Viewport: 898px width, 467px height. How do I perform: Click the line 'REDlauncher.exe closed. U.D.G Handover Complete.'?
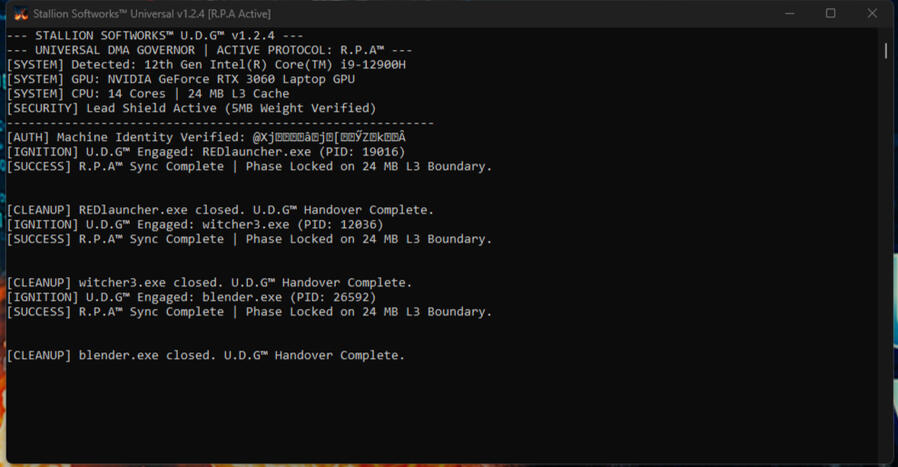tap(220, 210)
